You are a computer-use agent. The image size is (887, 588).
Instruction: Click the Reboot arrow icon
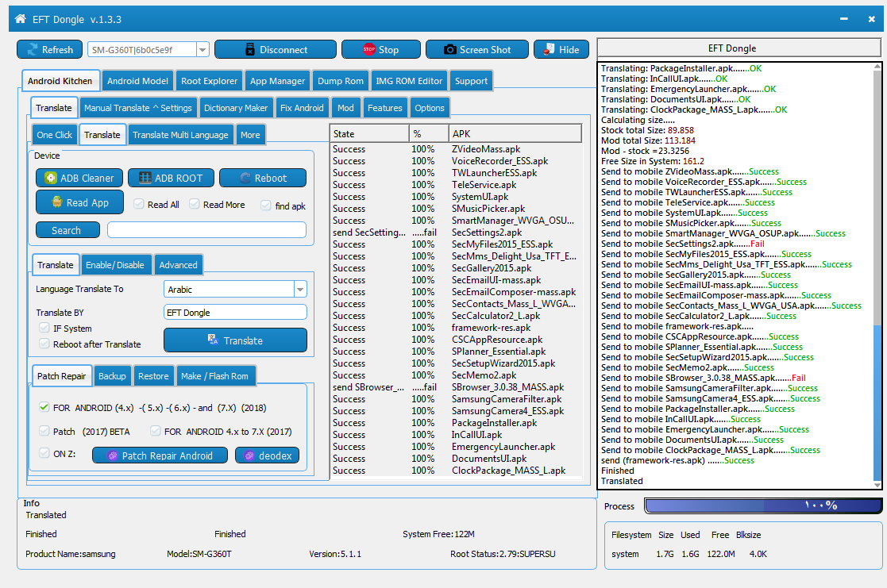[x=245, y=178]
